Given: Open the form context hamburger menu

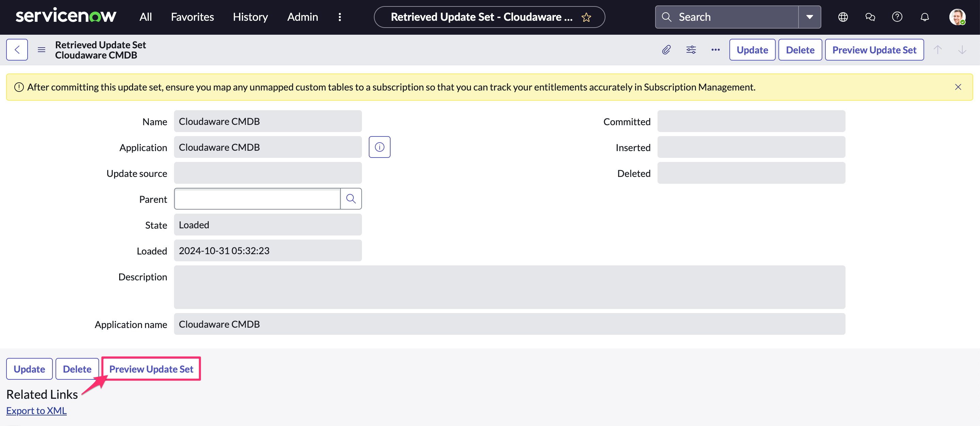Looking at the screenshot, I should pos(41,49).
